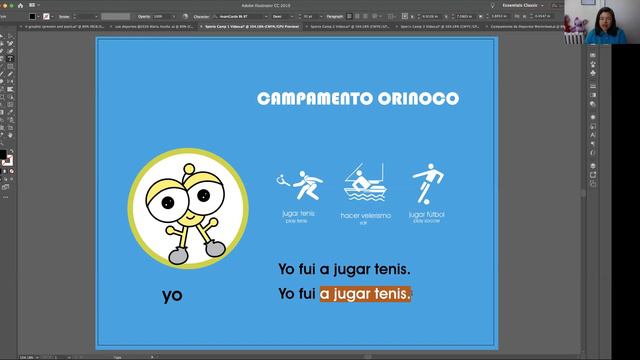The image size is (640, 360).
Task: Open the stroke weight dropdown
Action: tap(96, 16)
